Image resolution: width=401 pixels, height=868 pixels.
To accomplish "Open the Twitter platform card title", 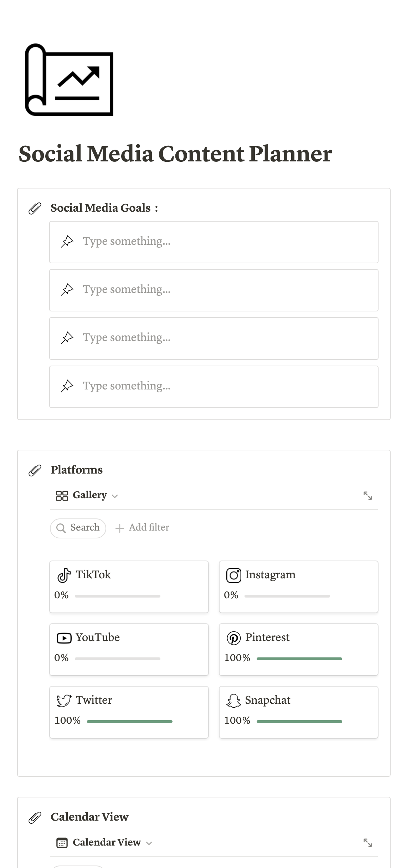I will tap(94, 700).
